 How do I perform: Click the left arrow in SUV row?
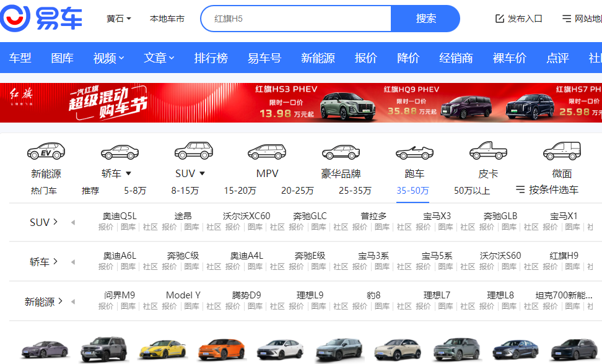pyautogui.click(x=73, y=222)
